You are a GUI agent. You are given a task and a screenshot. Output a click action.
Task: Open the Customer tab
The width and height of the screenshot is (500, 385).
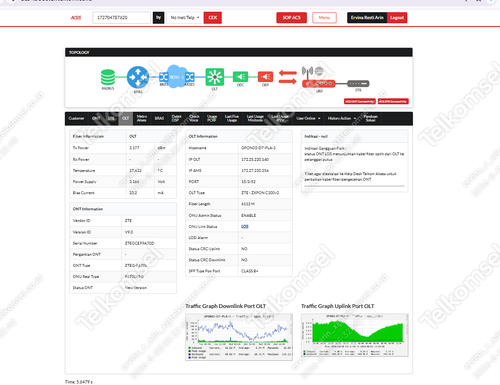76,118
